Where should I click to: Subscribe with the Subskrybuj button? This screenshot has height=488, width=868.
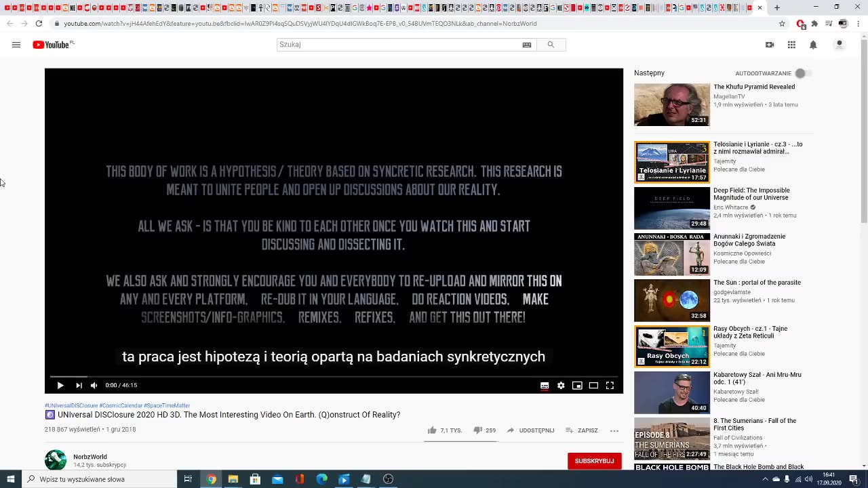[594, 461]
